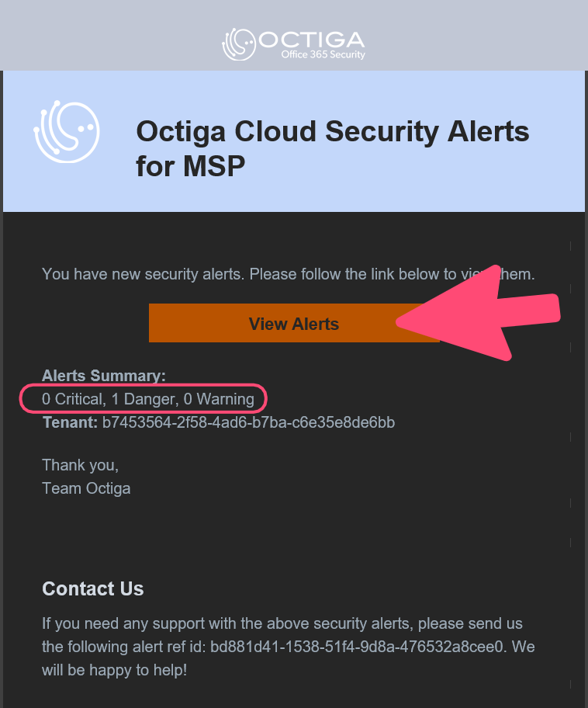Click the 'will be happy to help!' text
Viewport: 588px width, 708px height.
pyautogui.click(x=114, y=668)
